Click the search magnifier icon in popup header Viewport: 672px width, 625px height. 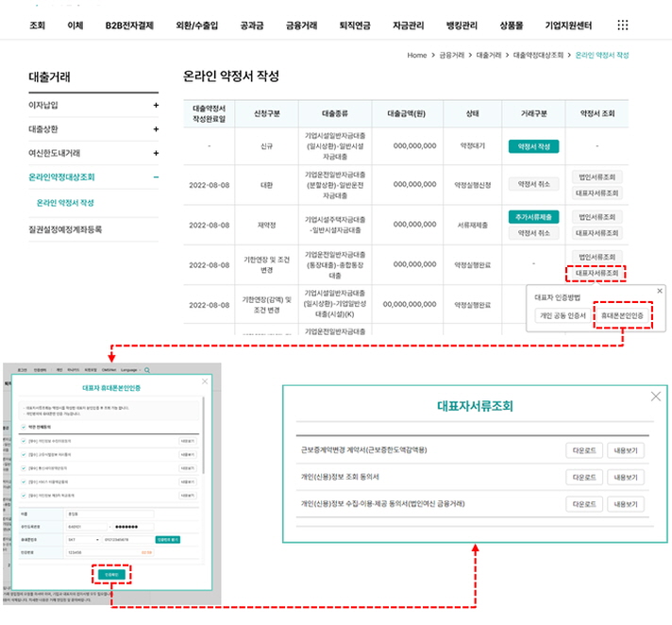146,371
